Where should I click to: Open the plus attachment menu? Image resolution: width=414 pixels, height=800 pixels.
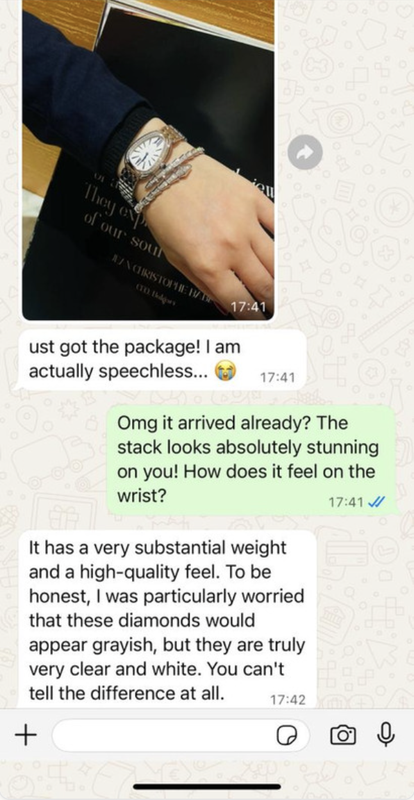point(26,735)
